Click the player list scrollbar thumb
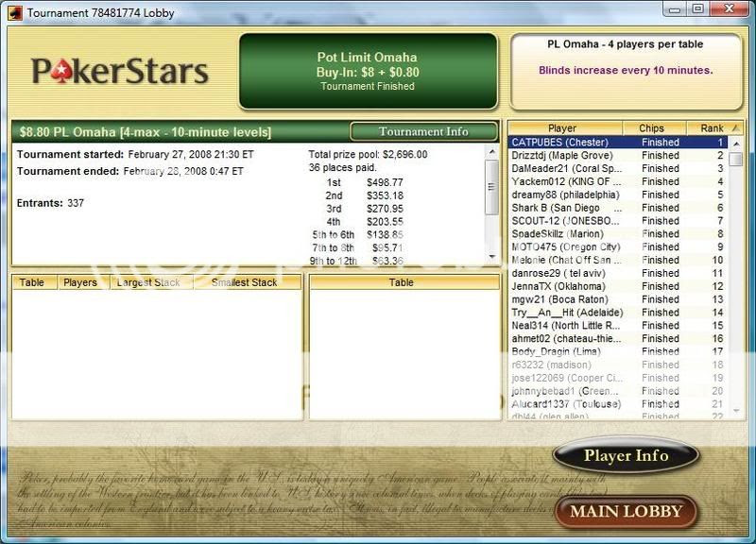Image resolution: width=756 pixels, height=544 pixels. 736,159
